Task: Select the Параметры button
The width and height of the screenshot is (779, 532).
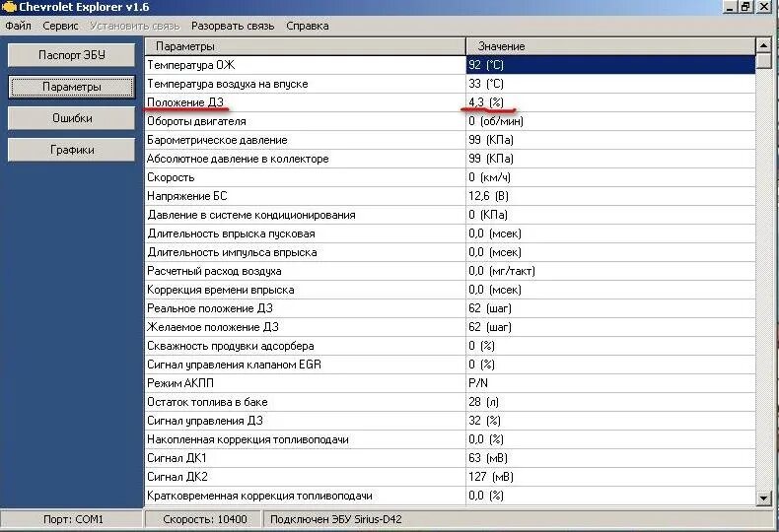Action: [x=72, y=87]
